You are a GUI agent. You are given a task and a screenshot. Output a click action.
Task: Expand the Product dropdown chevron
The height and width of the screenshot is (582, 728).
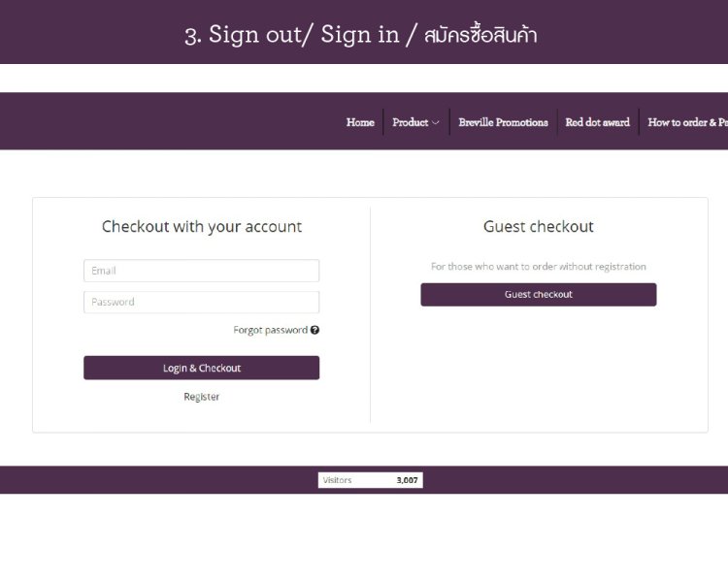click(436, 123)
